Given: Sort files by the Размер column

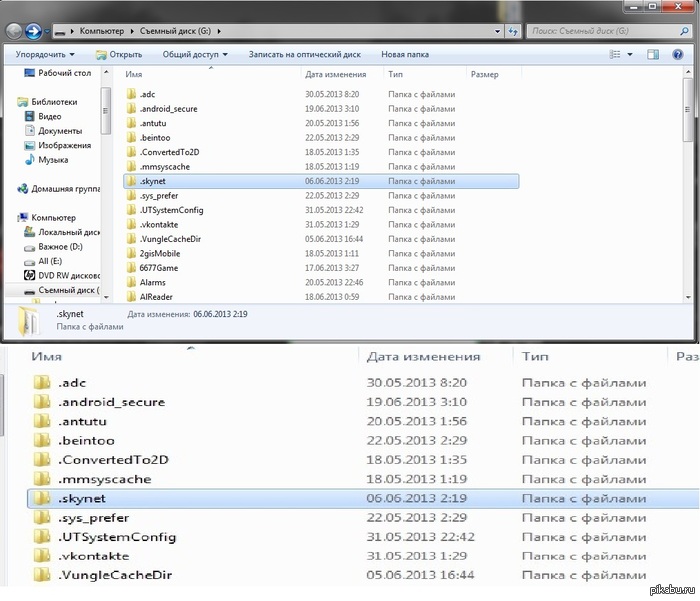Looking at the screenshot, I should [x=484, y=75].
